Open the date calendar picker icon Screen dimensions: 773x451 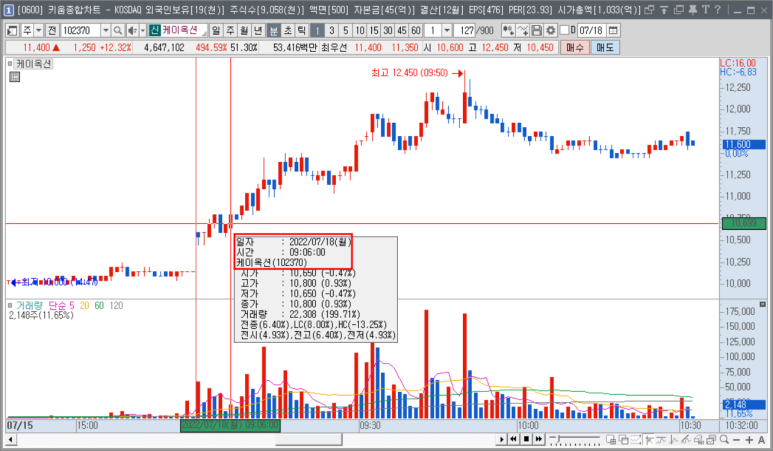click(613, 31)
